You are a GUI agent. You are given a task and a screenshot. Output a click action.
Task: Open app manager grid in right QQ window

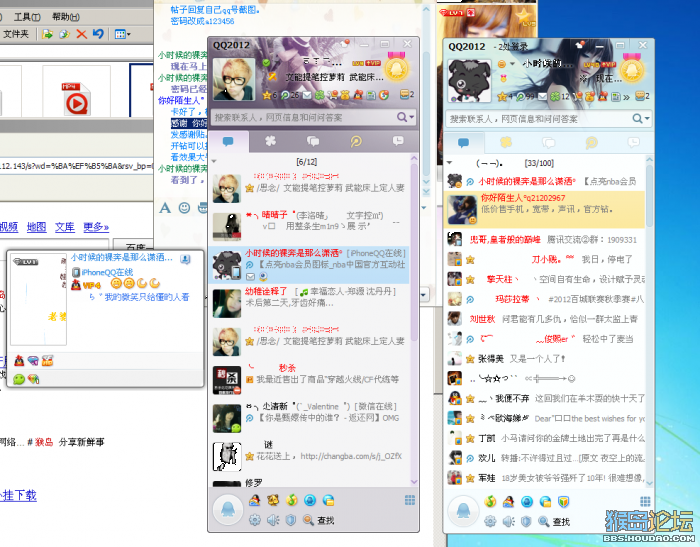645,501
